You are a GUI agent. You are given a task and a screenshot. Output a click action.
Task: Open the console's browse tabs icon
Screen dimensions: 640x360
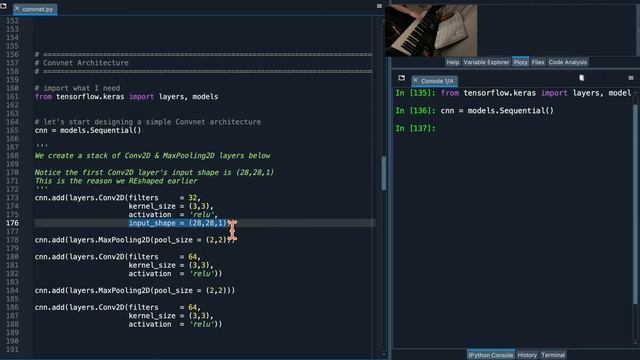[402, 78]
